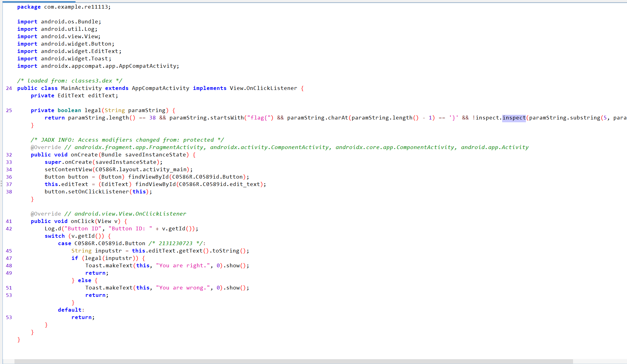Click the left panel splitter handle dots
The image size is (627, 364).
coord(1,184)
